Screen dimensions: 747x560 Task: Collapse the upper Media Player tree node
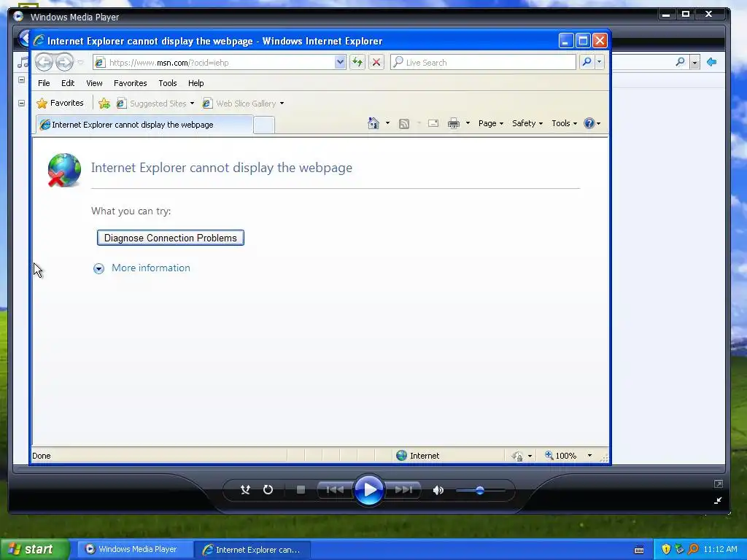tap(21, 80)
